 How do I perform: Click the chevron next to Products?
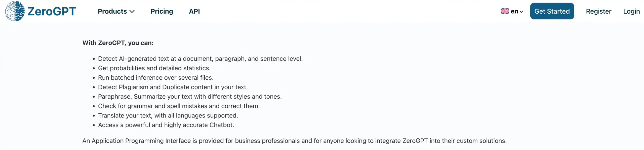[132, 12]
